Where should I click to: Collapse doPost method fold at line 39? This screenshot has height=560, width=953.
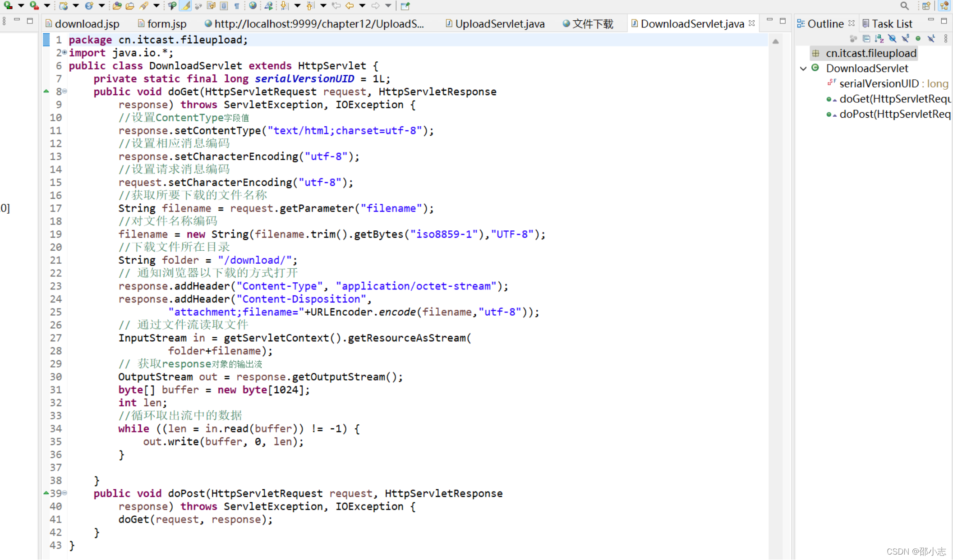coord(64,493)
